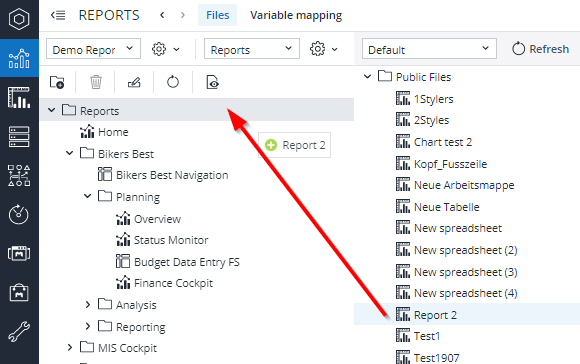Click the 1Stylers spreadsheet icon

coord(403,99)
